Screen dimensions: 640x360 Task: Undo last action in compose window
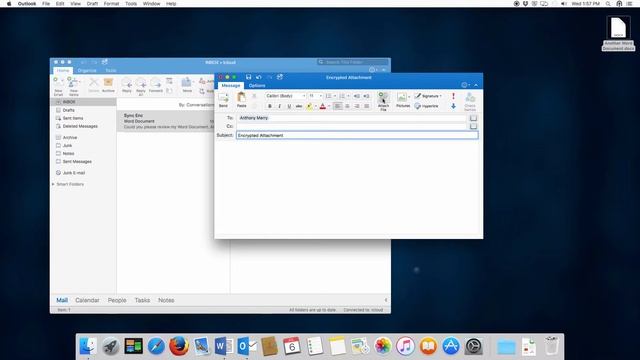[258, 77]
